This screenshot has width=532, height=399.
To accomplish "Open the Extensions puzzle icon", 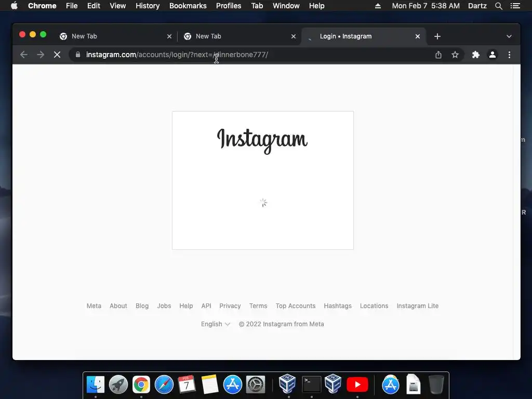I will pyautogui.click(x=476, y=55).
